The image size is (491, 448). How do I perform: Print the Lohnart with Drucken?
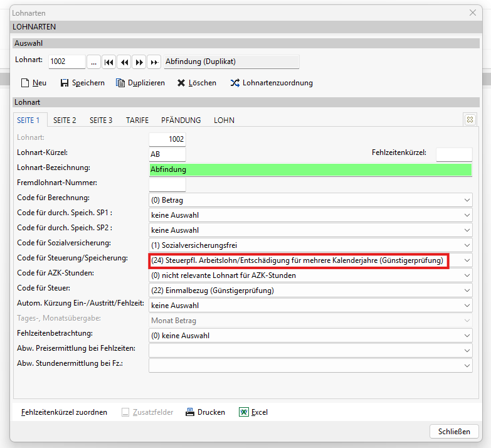[205, 412]
